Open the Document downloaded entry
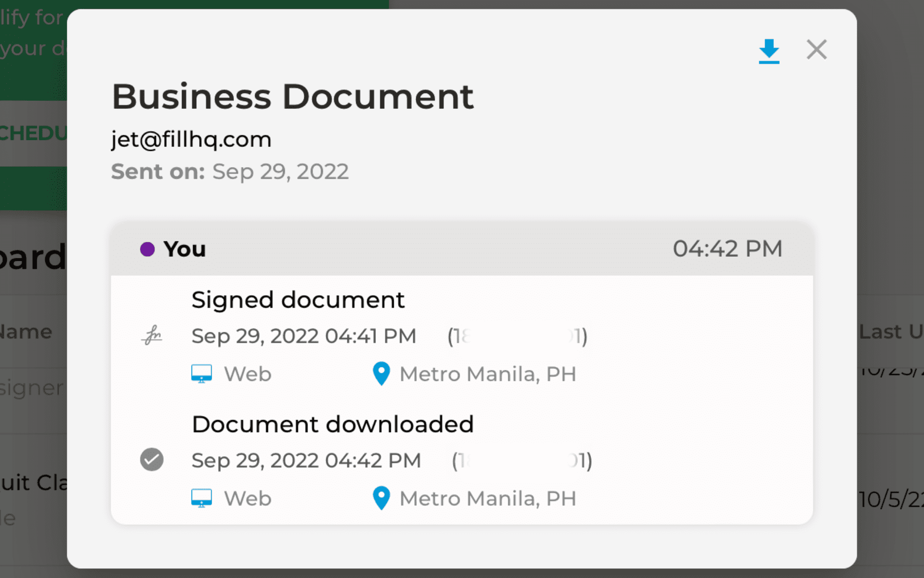 [333, 424]
